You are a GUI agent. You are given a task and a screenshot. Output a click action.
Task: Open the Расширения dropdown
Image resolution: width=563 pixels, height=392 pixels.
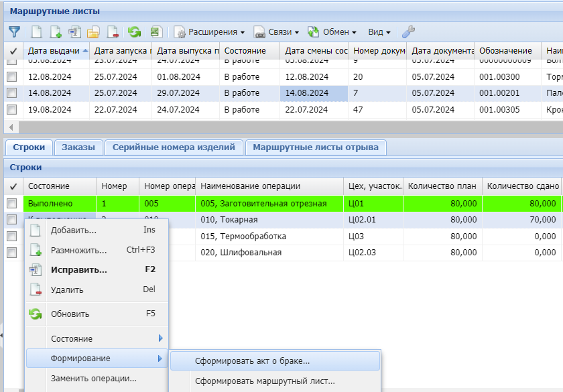210,31
